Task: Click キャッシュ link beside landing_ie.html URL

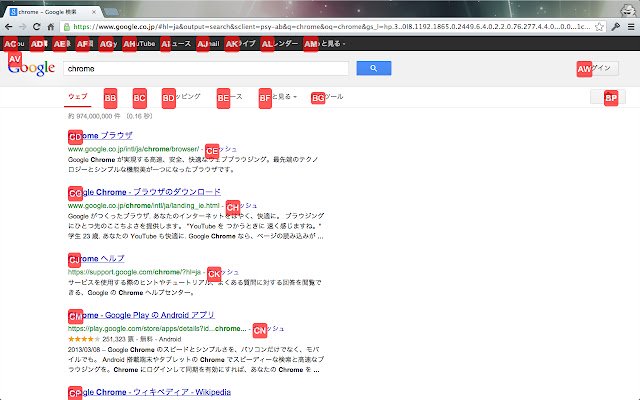Action: [241, 206]
